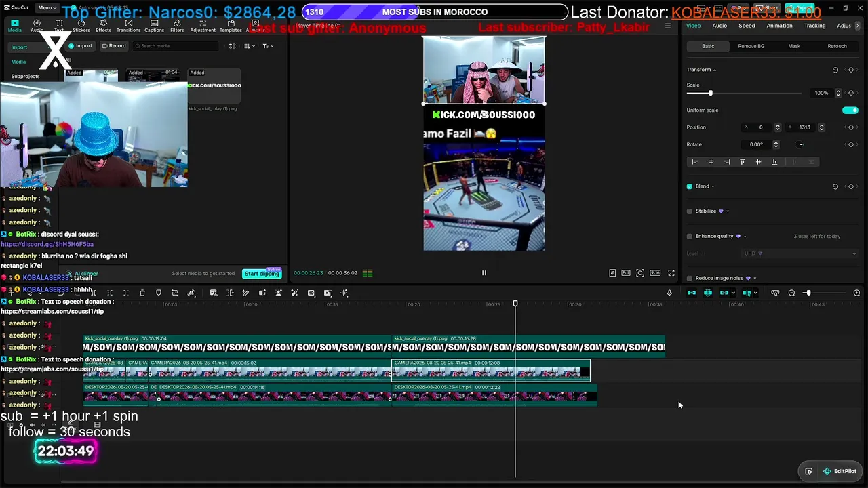868x488 pixels.
Task: Reset the Transform settings
Action: click(835, 70)
